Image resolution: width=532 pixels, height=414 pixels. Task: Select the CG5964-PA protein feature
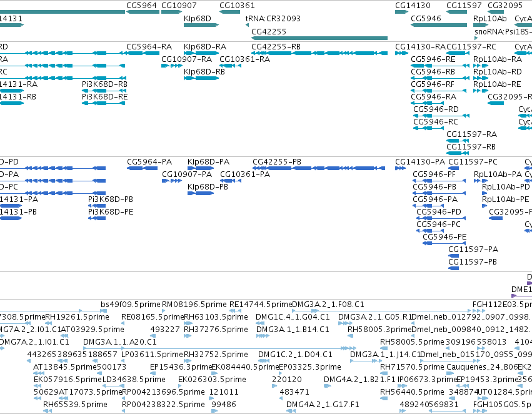(142, 168)
